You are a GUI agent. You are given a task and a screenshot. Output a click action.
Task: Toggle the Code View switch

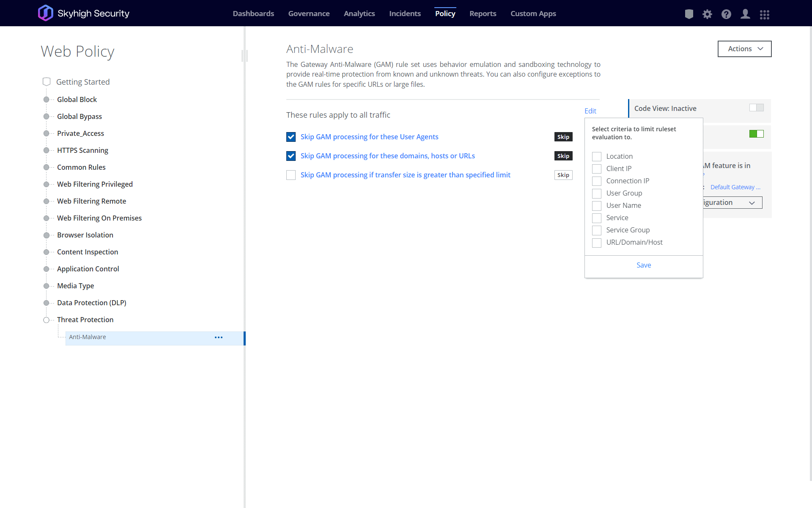(x=756, y=108)
